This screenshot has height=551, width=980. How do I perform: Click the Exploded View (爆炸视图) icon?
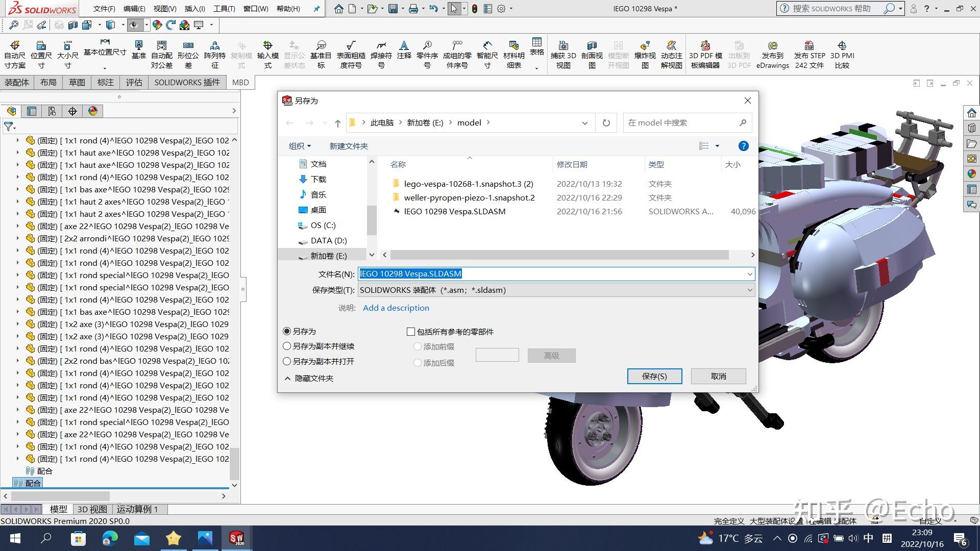(x=645, y=55)
